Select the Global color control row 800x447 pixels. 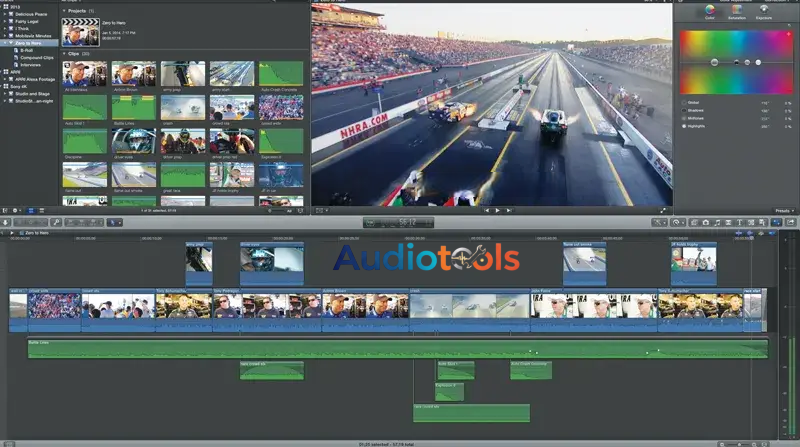pos(736,103)
